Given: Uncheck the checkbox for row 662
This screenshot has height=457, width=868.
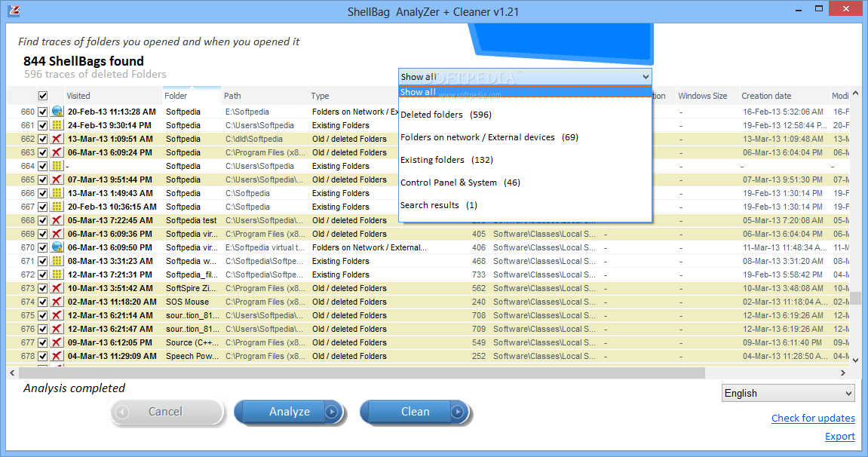Looking at the screenshot, I should point(43,139).
